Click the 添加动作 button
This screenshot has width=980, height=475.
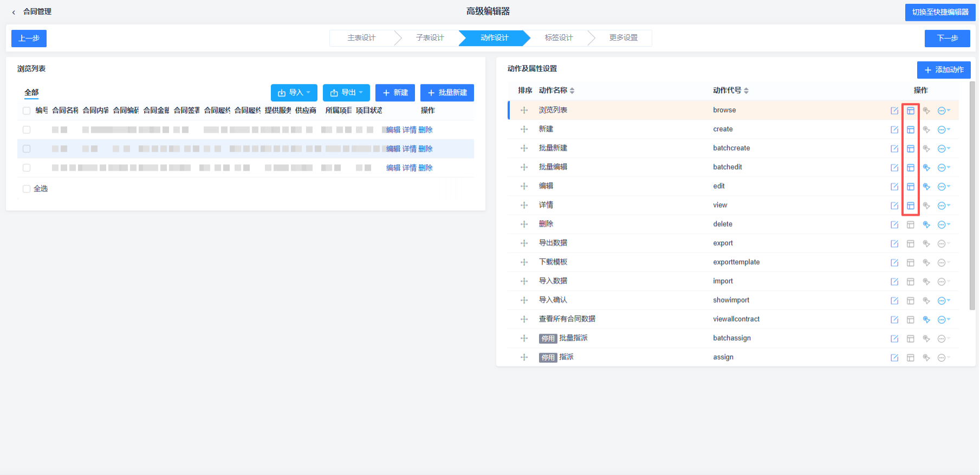[943, 70]
